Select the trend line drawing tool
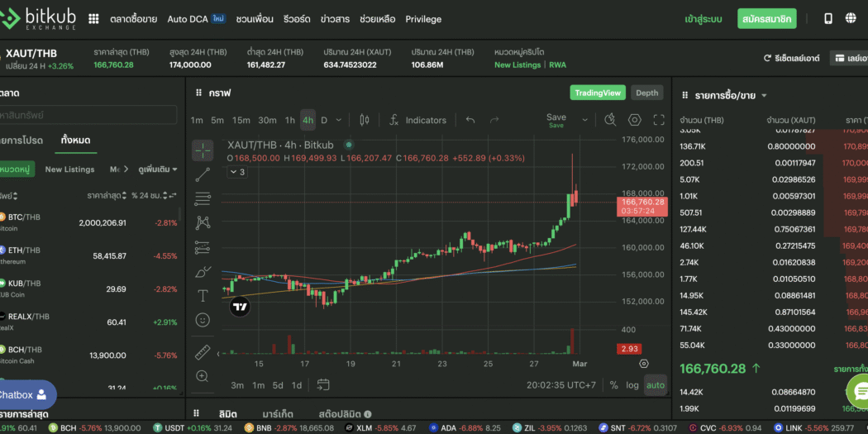The height and width of the screenshot is (434, 868). click(203, 174)
